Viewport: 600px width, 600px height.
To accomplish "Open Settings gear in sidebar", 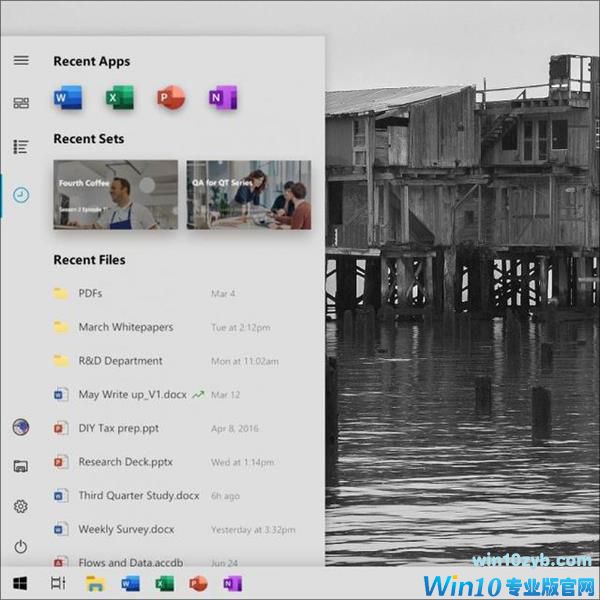I will [x=21, y=507].
